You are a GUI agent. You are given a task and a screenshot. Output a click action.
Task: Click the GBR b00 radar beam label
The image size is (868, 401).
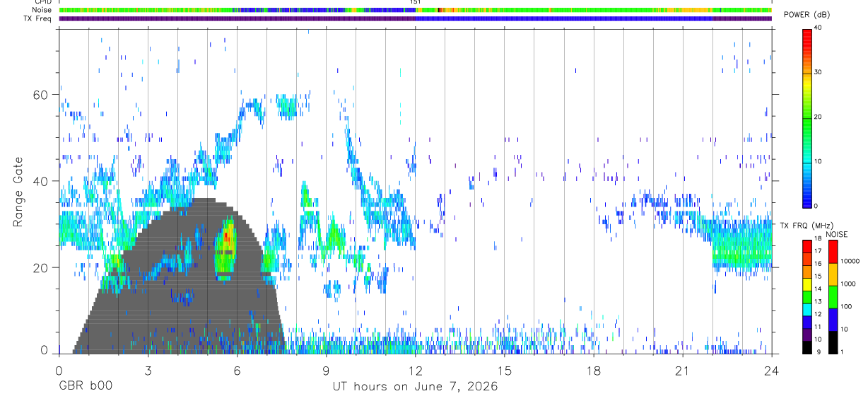86,387
